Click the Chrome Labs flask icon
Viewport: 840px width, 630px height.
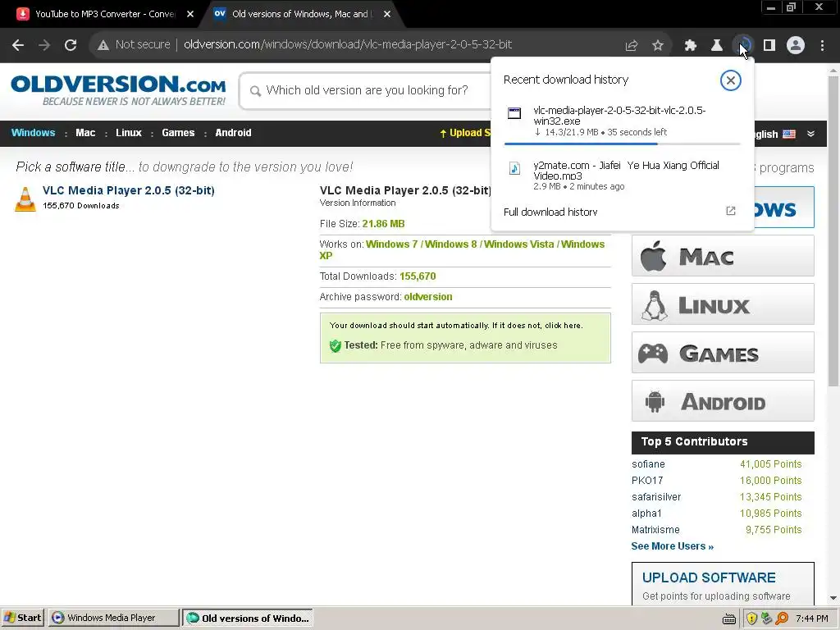click(717, 46)
